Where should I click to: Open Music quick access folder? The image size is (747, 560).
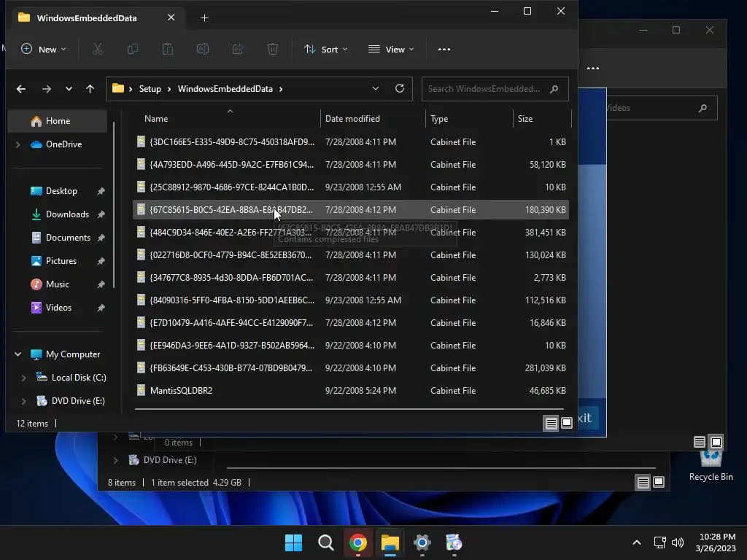pyautogui.click(x=57, y=284)
